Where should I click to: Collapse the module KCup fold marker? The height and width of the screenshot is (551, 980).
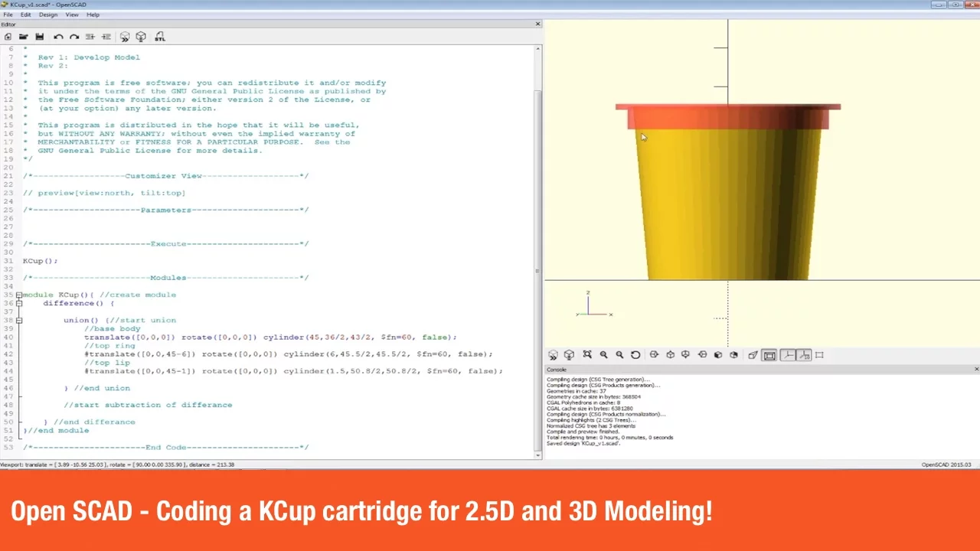[19, 295]
